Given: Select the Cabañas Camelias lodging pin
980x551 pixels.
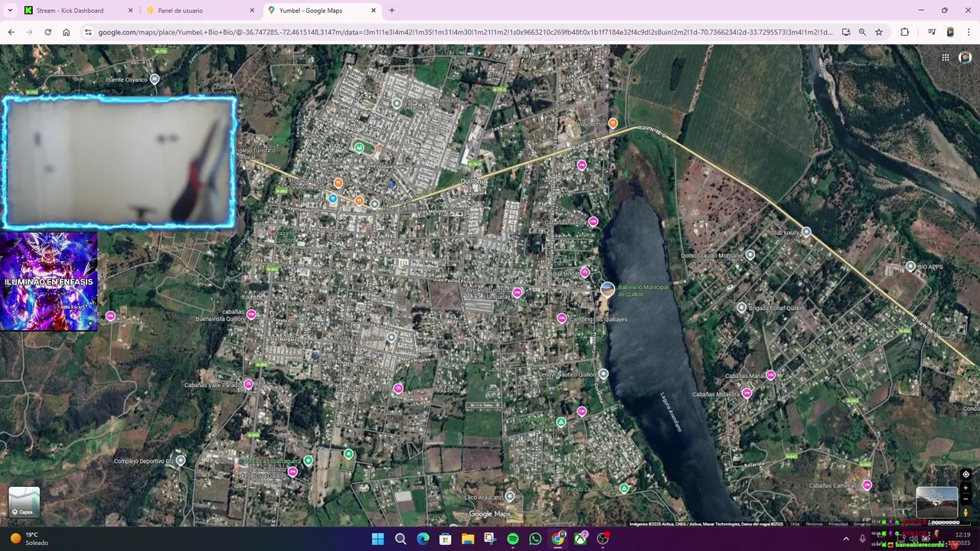Looking at the screenshot, I should [867, 485].
